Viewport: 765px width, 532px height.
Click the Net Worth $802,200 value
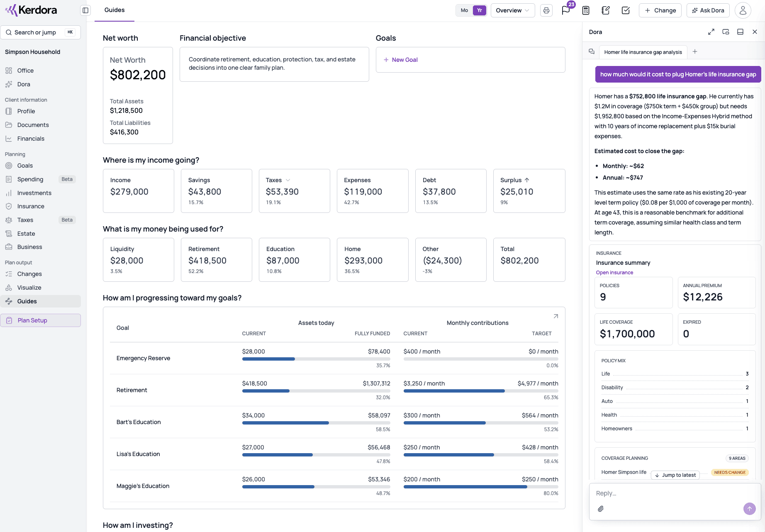[138, 75]
